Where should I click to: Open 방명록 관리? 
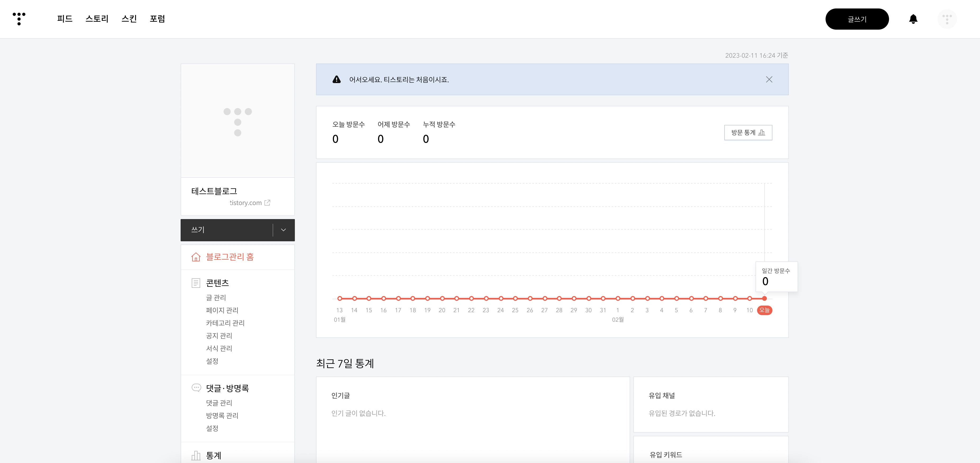click(x=222, y=415)
